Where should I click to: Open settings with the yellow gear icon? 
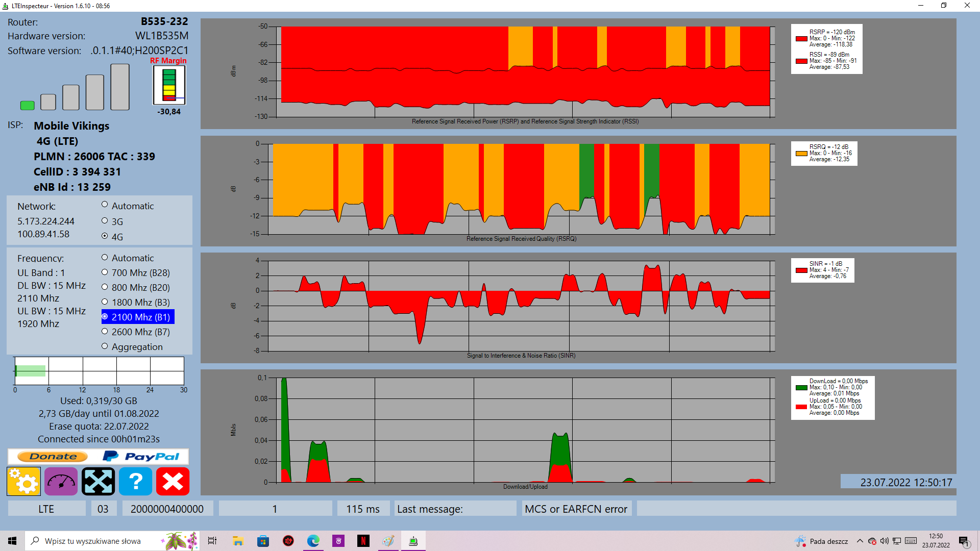(23, 481)
